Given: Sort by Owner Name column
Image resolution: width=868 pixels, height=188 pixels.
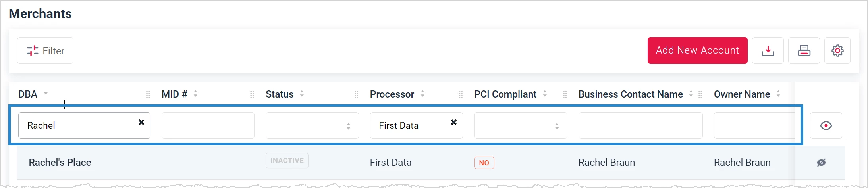Looking at the screenshot, I should point(778,94).
